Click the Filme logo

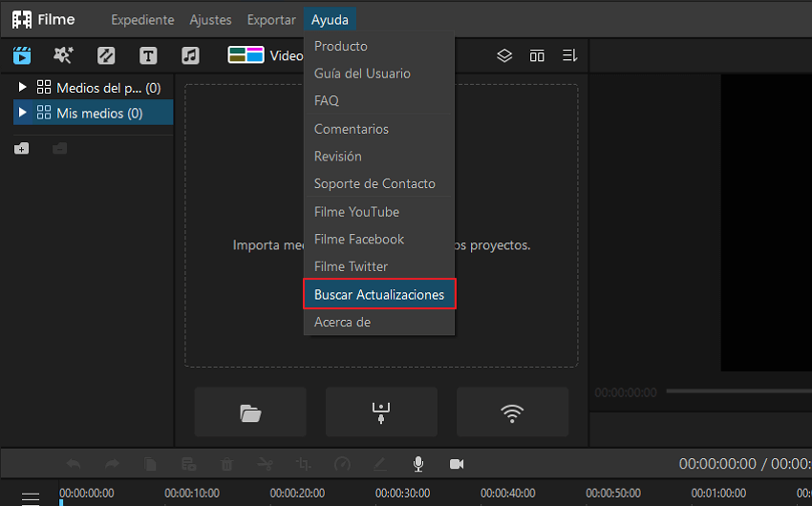pyautogui.click(x=44, y=20)
